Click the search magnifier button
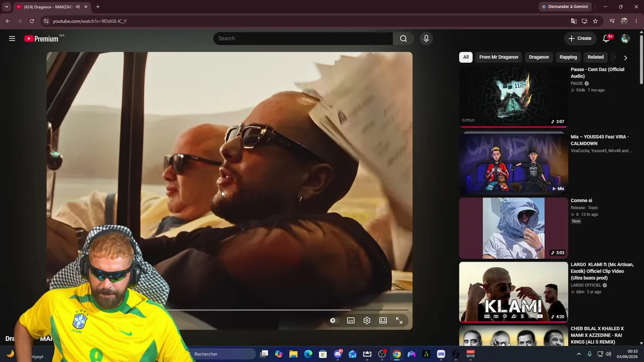Viewport: 644px width, 362px height. [x=404, y=39]
